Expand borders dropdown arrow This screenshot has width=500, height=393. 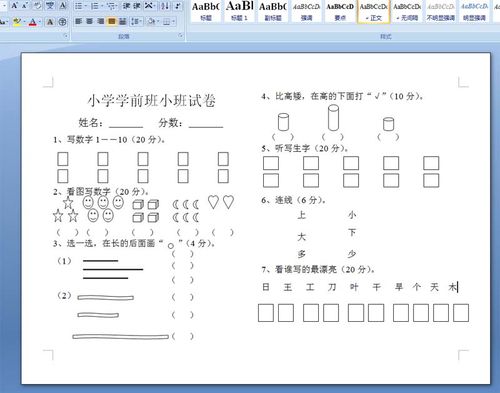pyautogui.click(x=173, y=22)
